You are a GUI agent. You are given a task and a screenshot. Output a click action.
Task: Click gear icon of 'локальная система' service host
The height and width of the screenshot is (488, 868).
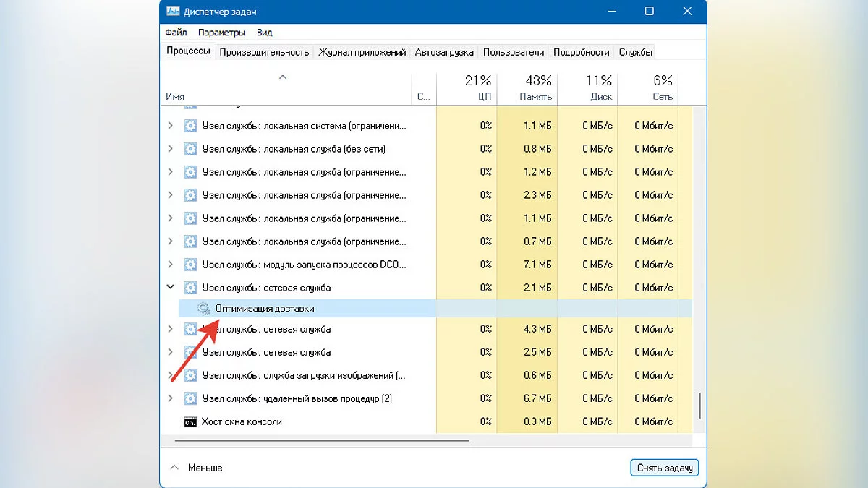[190, 126]
